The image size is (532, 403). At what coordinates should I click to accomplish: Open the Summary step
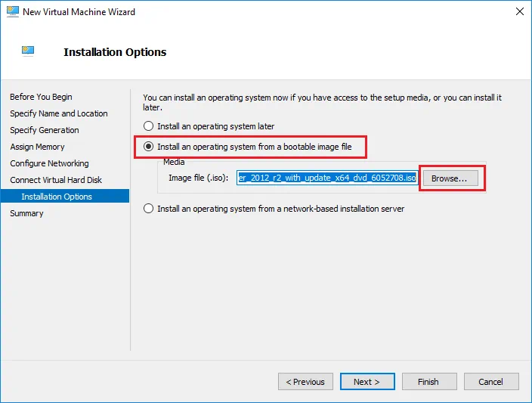coord(26,213)
